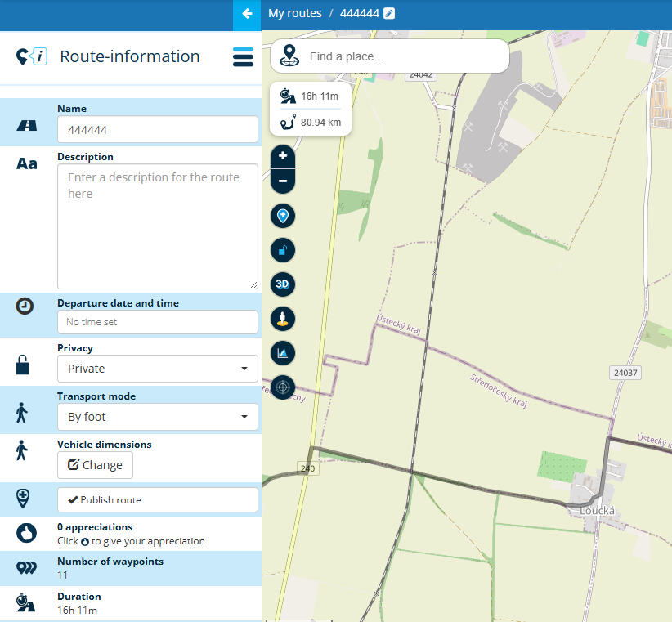Toggle the map lock icon
The image size is (672, 622).
point(283,250)
